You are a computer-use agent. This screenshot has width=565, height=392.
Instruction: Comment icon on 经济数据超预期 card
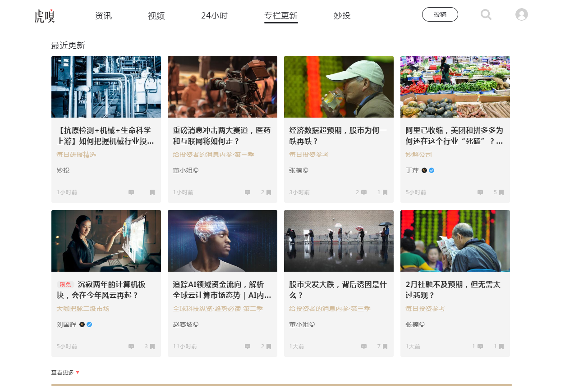[x=364, y=192]
